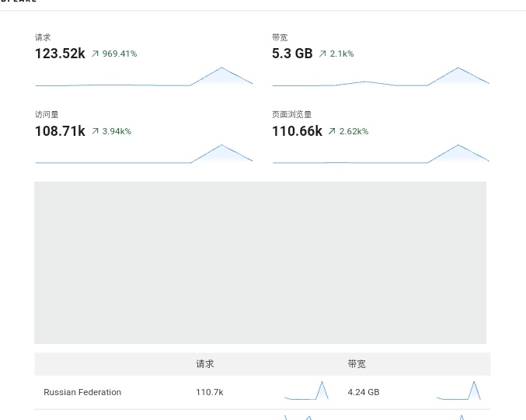
Task: Click the 110.7k requests cell
Action: pyautogui.click(x=210, y=392)
